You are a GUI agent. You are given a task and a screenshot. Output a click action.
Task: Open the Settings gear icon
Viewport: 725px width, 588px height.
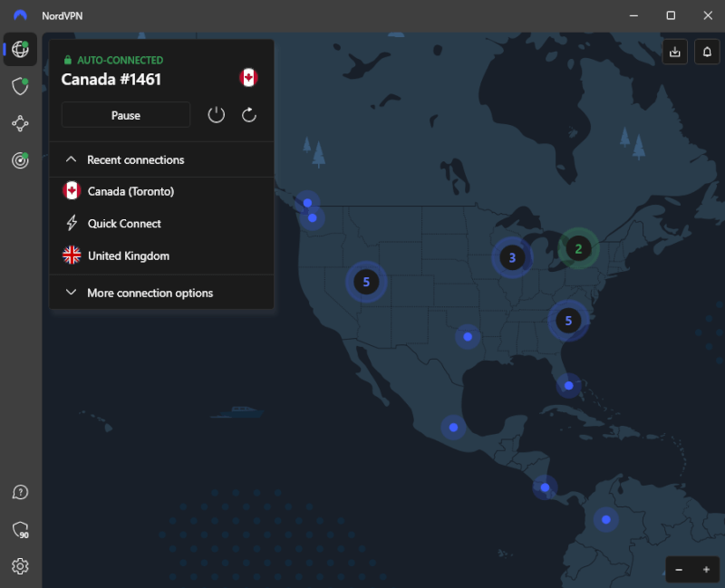[x=20, y=566]
